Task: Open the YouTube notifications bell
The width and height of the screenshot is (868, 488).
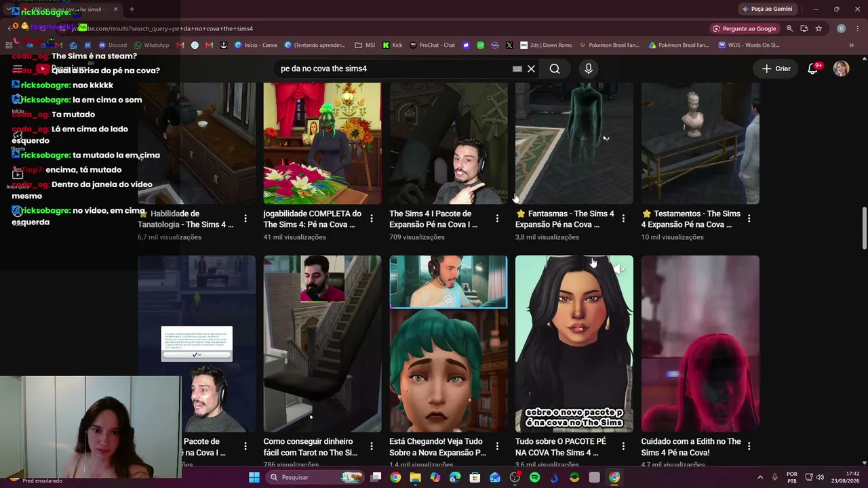Action: (x=812, y=68)
